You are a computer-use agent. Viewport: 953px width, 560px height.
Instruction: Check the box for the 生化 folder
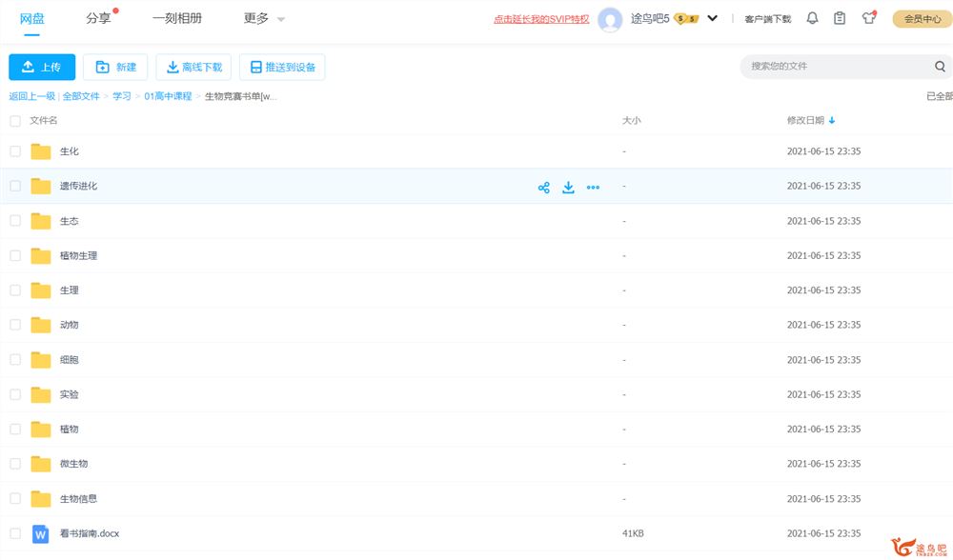click(x=14, y=151)
